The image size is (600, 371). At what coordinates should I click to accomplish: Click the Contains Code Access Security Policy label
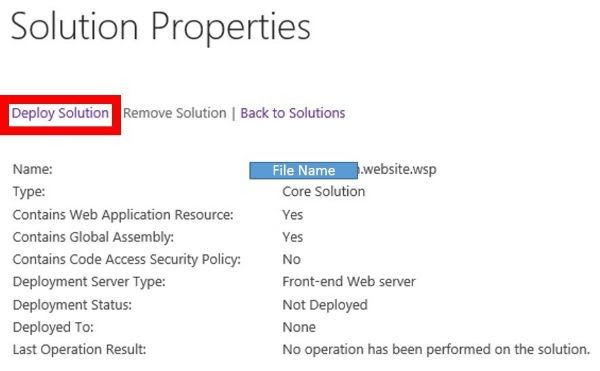coord(127,259)
